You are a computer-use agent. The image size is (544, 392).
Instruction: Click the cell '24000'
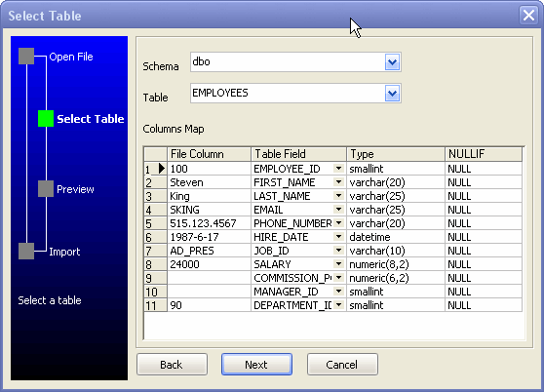(210, 264)
